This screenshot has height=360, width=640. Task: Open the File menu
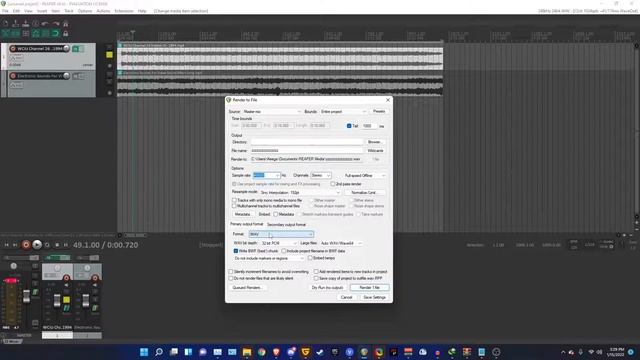click(x=5, y=11)
